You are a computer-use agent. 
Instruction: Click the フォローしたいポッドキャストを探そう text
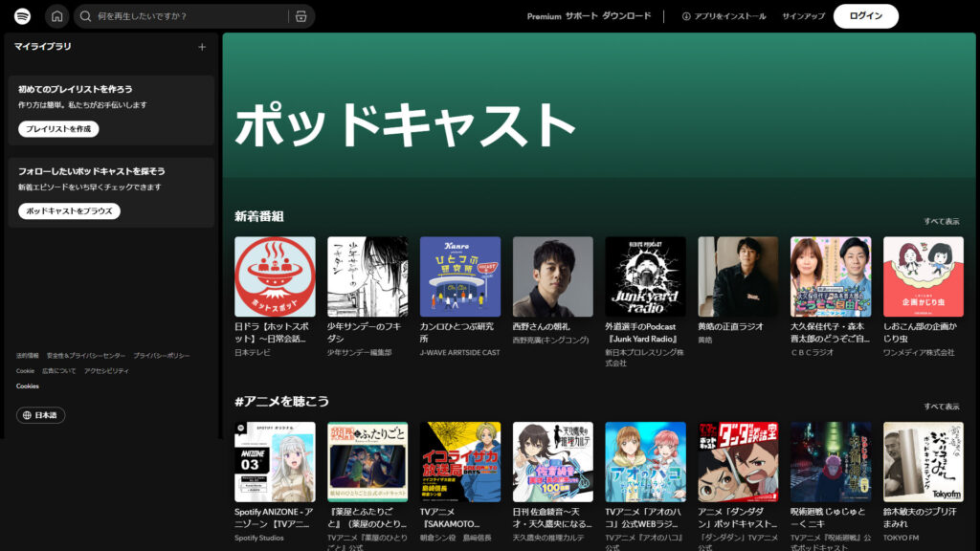point(91,171)
